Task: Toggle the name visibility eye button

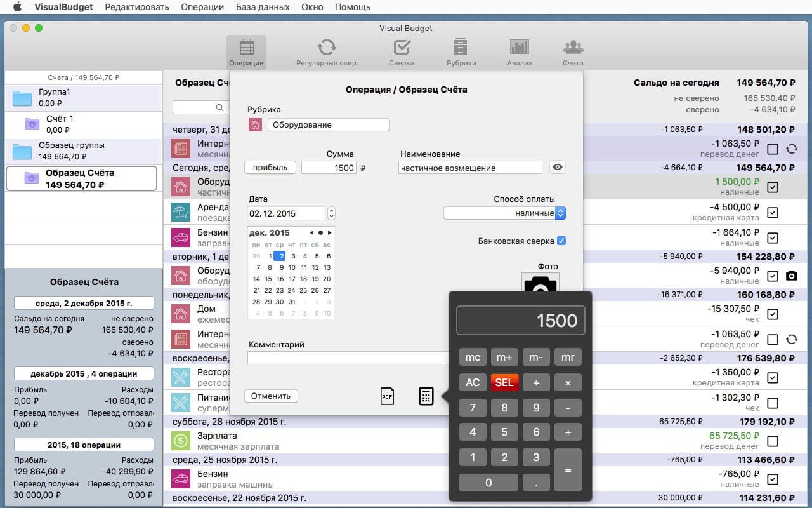Action: click(558, 167)
